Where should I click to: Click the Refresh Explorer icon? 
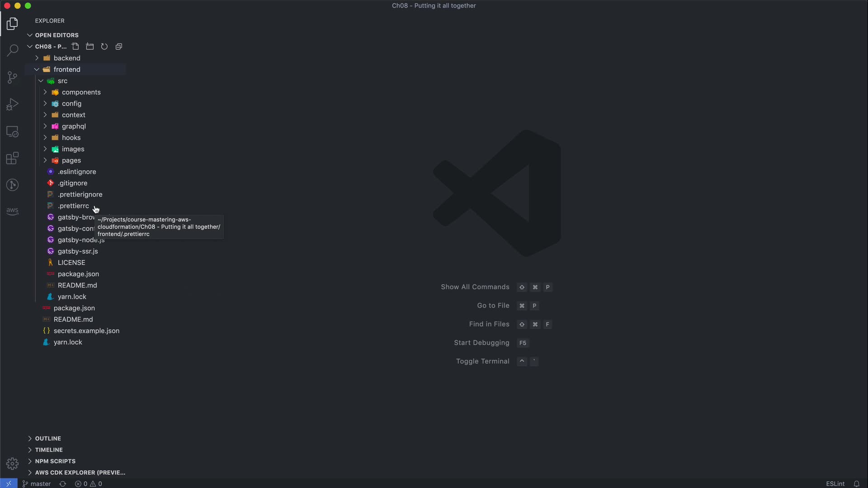(104, 47)
